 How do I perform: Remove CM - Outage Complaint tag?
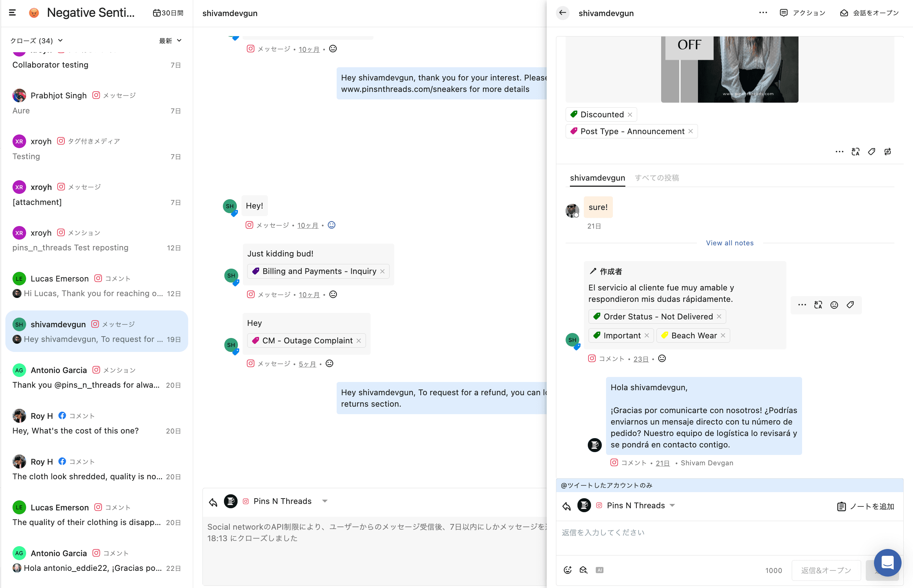(358, 340)
